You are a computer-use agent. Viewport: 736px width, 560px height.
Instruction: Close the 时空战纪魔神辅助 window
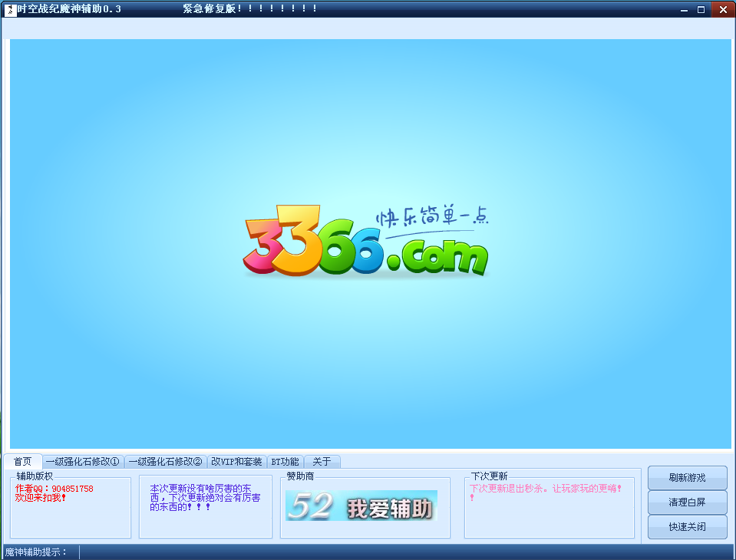click(723, 9)
